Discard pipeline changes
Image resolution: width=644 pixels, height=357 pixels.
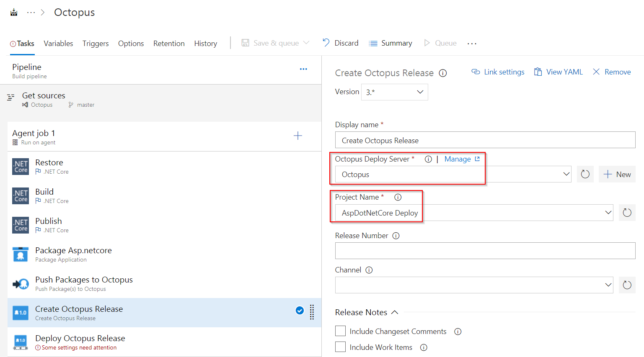tap(340, 43)
